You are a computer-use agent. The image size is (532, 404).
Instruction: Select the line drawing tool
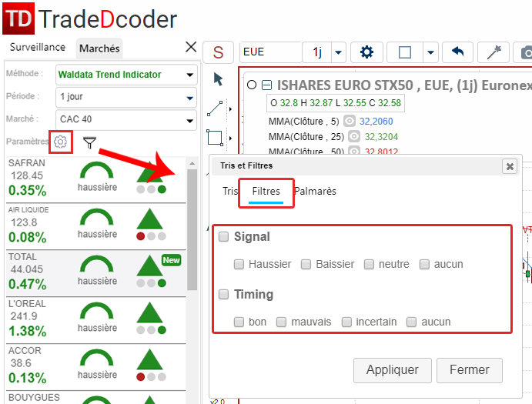[215, 109]
